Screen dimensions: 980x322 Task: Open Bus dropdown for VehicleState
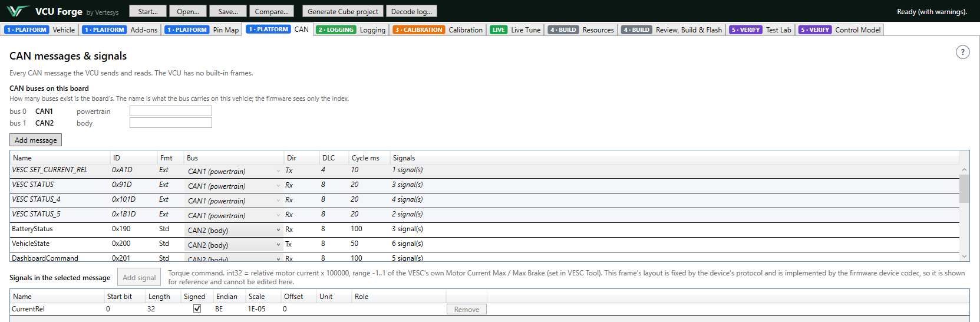click(234, 245)
